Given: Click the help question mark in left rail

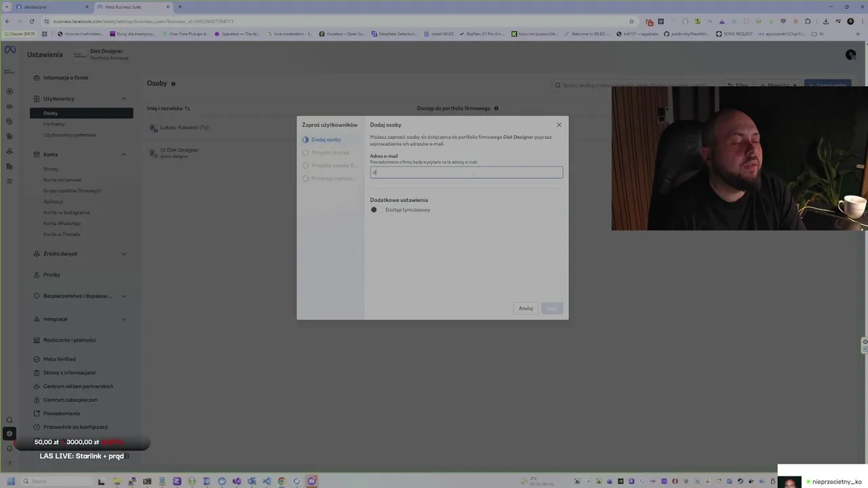Looking at the screenshot, I should tap(9, 463).
